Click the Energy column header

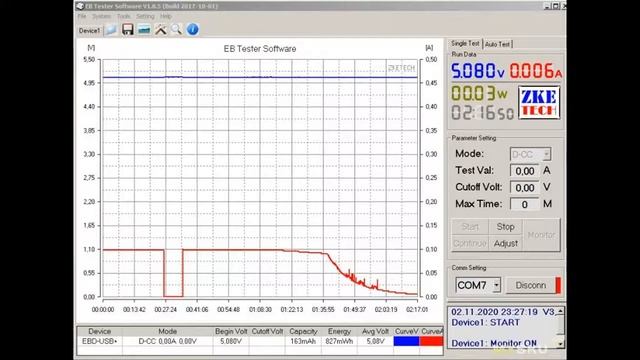coord(339,331)
